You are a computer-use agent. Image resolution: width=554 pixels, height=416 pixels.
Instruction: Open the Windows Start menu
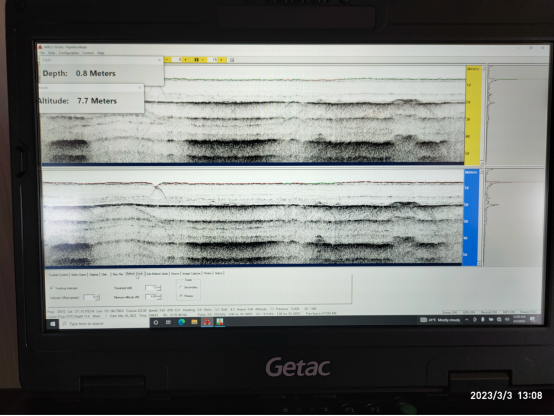tap(53, 324)
